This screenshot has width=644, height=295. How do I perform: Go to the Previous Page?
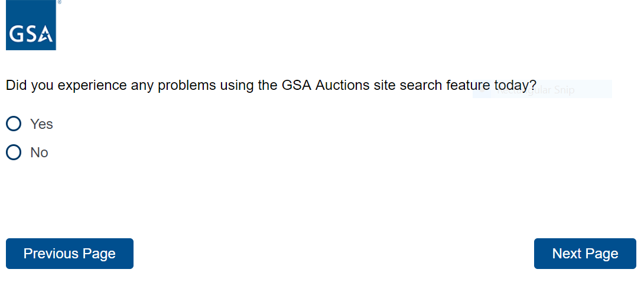70,254
